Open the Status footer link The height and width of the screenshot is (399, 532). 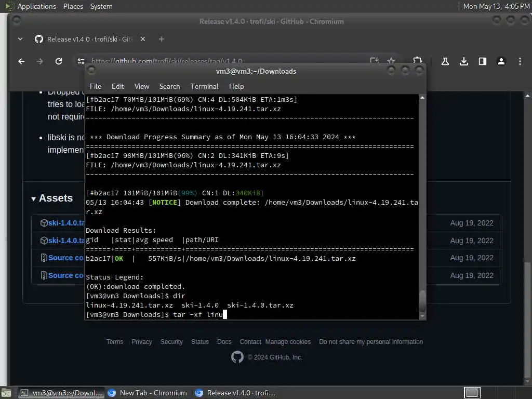click(200, 342)
